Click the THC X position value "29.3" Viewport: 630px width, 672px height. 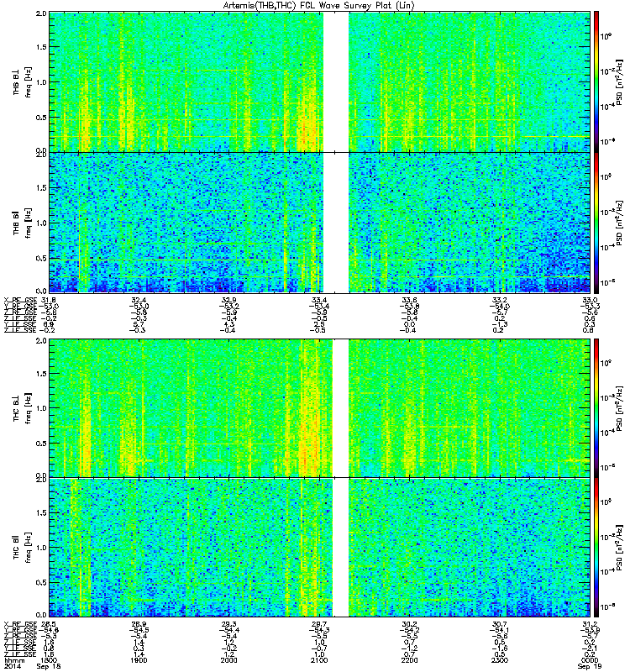pyautogui.click(x=228, y=624)
